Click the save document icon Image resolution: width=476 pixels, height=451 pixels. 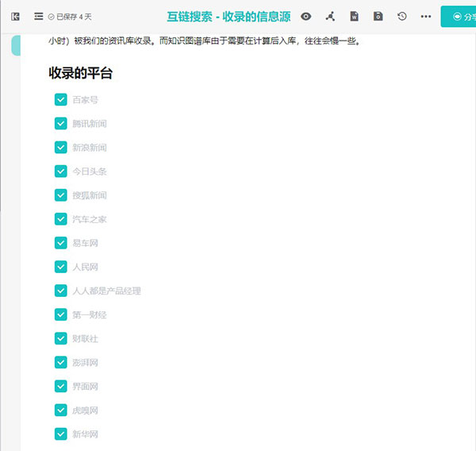click(378, 16)
